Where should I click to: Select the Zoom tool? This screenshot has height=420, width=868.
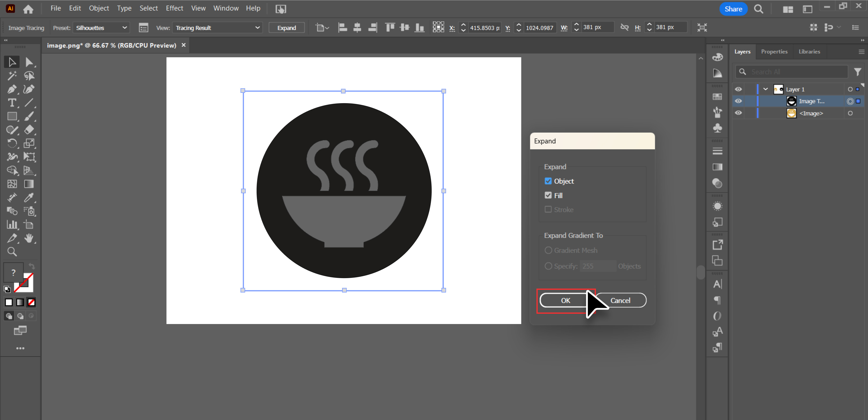pos(12,252)
